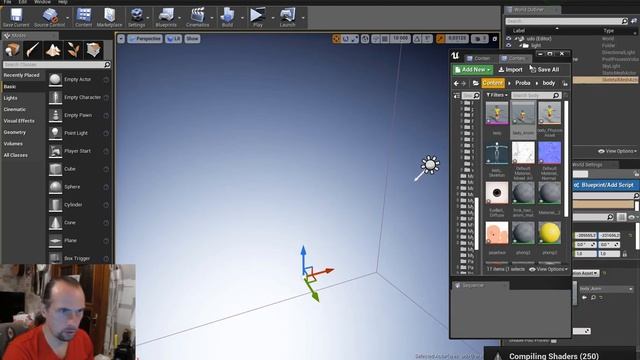Click the Proba breadcrumb folder

point(522,83)
